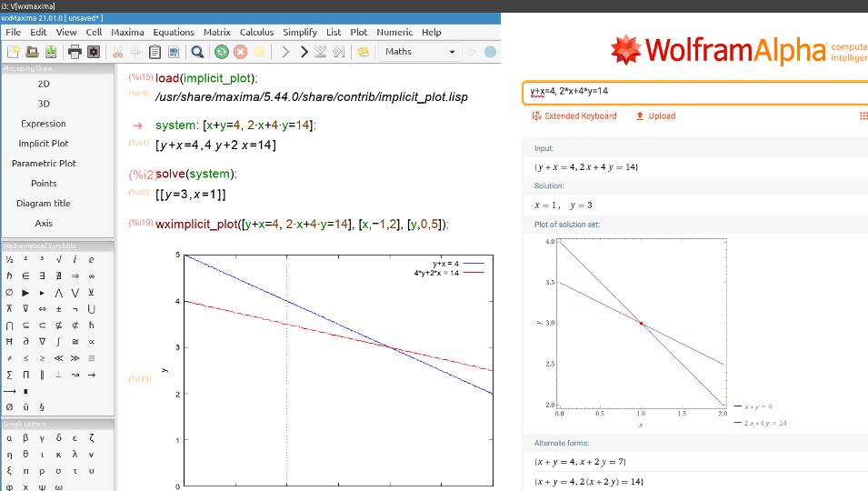Open the Equations menu
The image size is (868, 491).
pos(174,32)
